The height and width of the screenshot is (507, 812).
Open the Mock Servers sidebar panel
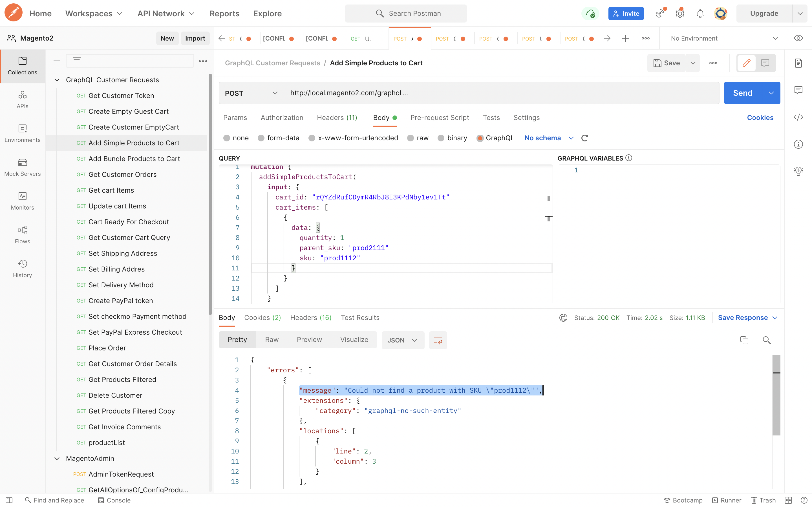22,167
